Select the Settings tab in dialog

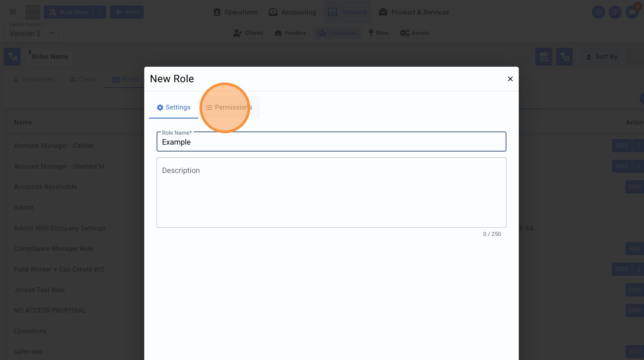coord(174,107)
